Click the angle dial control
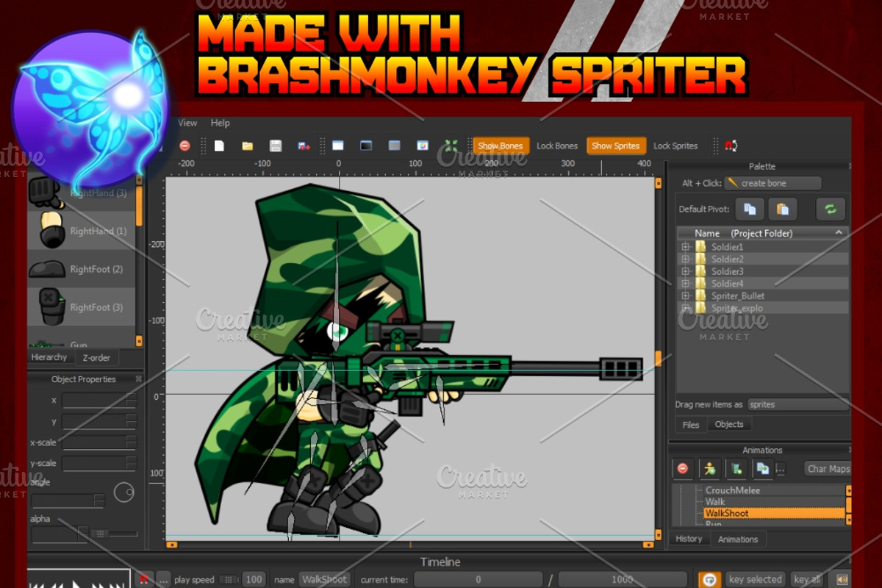The image size is (882, 588). point(124,492)
